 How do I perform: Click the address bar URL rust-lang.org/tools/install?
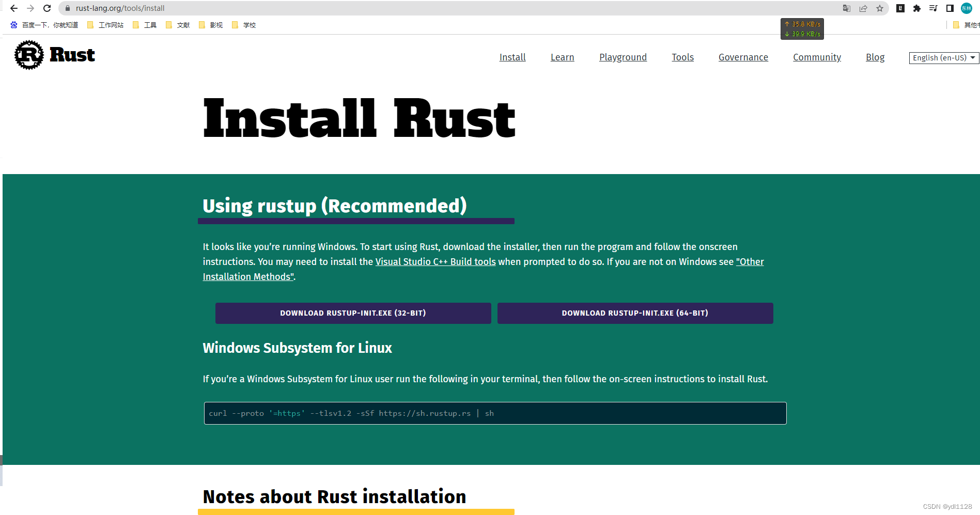coord(120,8)
